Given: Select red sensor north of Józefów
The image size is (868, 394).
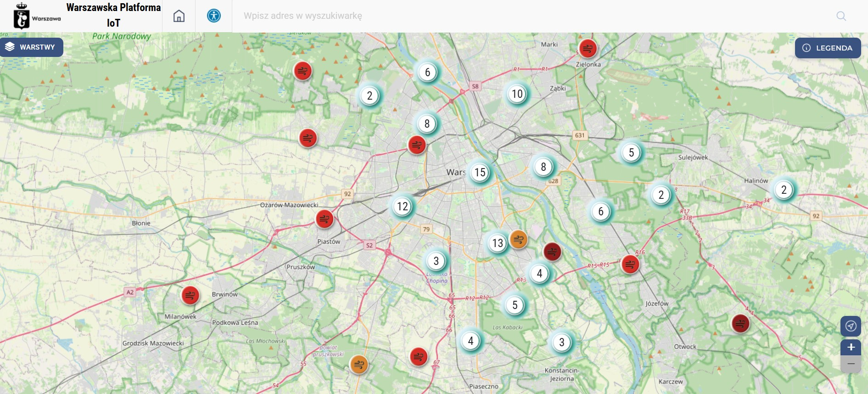Looking at the screenshot, I should click(630, 265).
